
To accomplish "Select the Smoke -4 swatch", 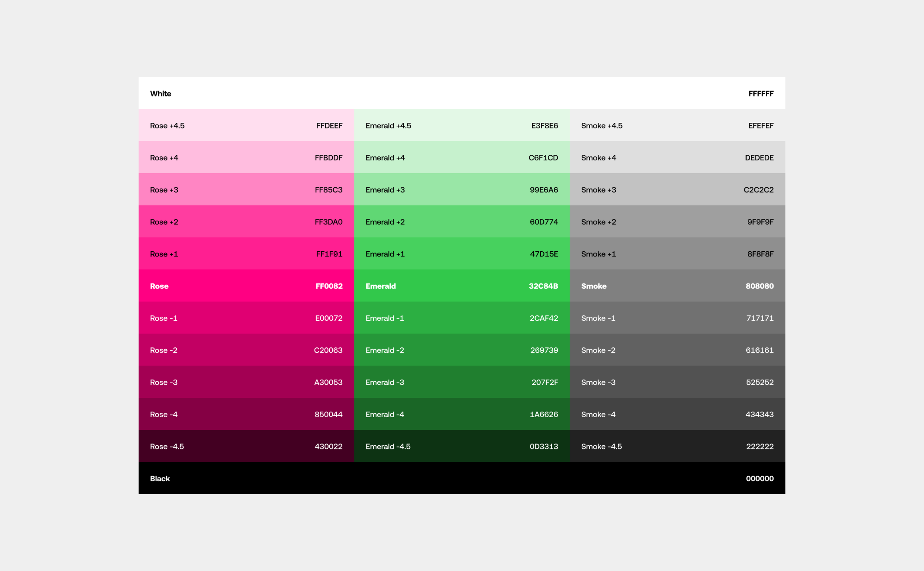I will [677, 414].
